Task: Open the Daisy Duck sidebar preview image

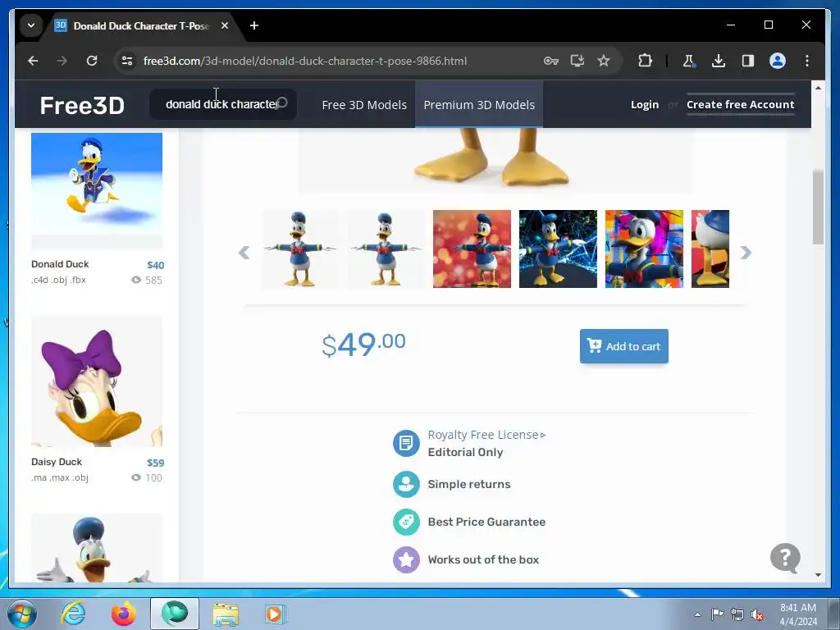Action: (97, 381)
